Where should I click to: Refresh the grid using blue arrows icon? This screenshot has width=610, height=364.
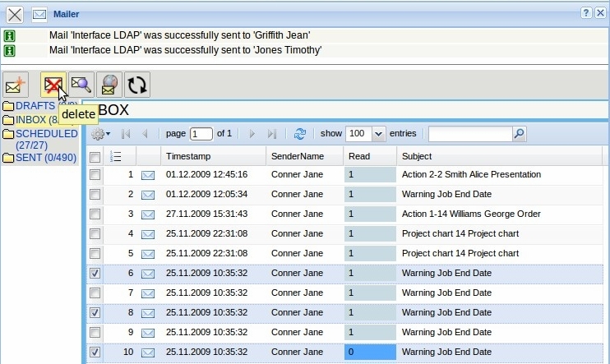pyautogui.click(x=300, y=134)
